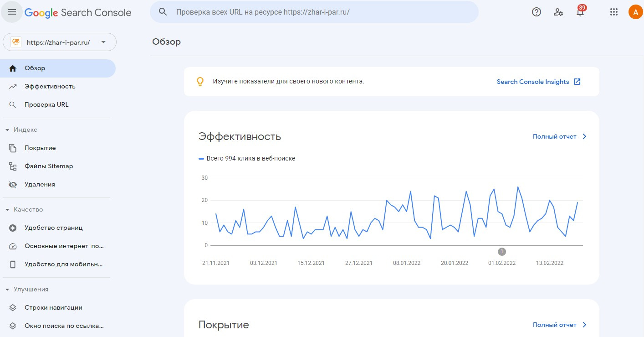Click the Файлы Sitemap icon
This screenshot has width=644, height=337.
13,166
